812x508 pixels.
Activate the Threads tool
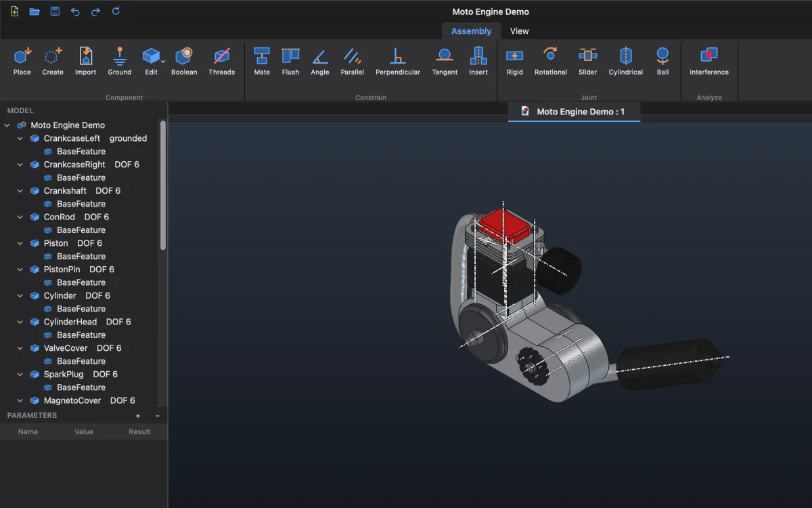[222, 61]
